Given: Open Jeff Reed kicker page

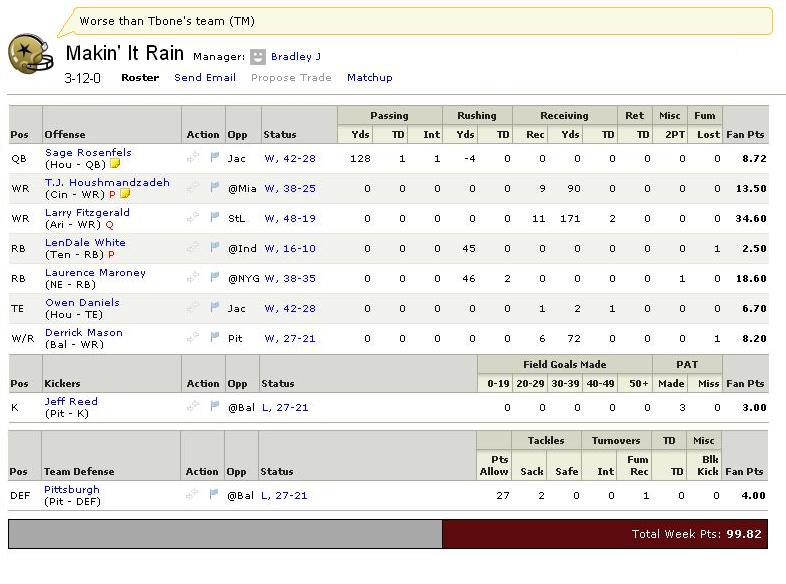Looking at the screenshot, I should click(71, 402).
